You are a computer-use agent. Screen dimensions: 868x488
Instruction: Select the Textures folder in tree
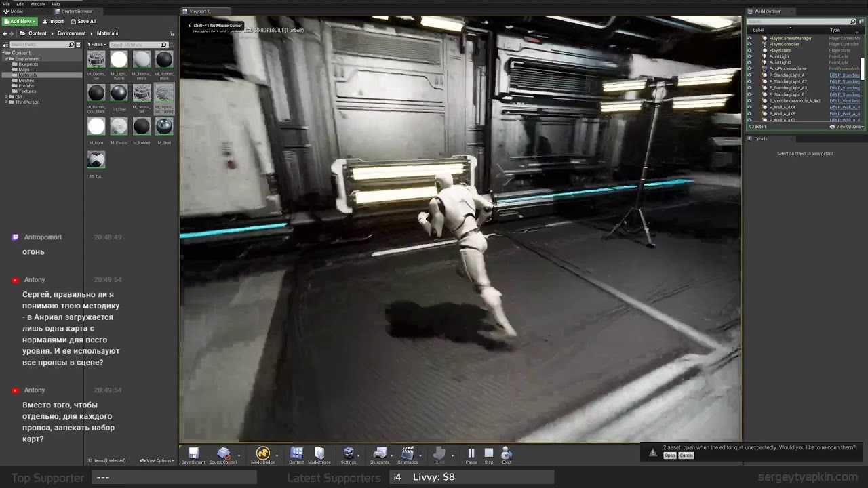coord(27,91)
